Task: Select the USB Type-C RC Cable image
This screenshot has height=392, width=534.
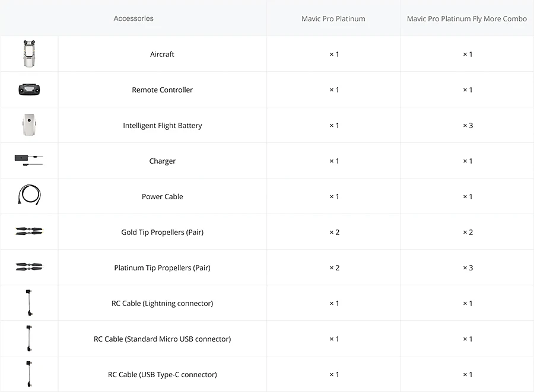Action: point(29,374)
